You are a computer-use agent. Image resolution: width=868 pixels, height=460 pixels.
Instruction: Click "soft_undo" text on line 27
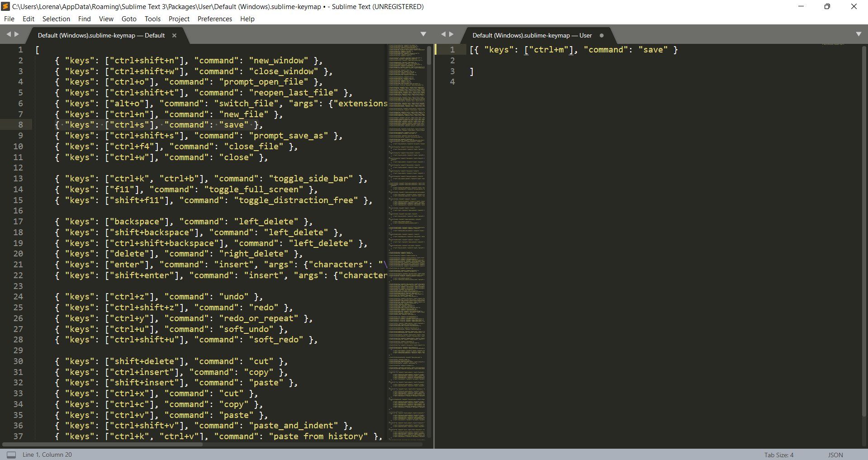pyautogui.click(x=246, y=329)
